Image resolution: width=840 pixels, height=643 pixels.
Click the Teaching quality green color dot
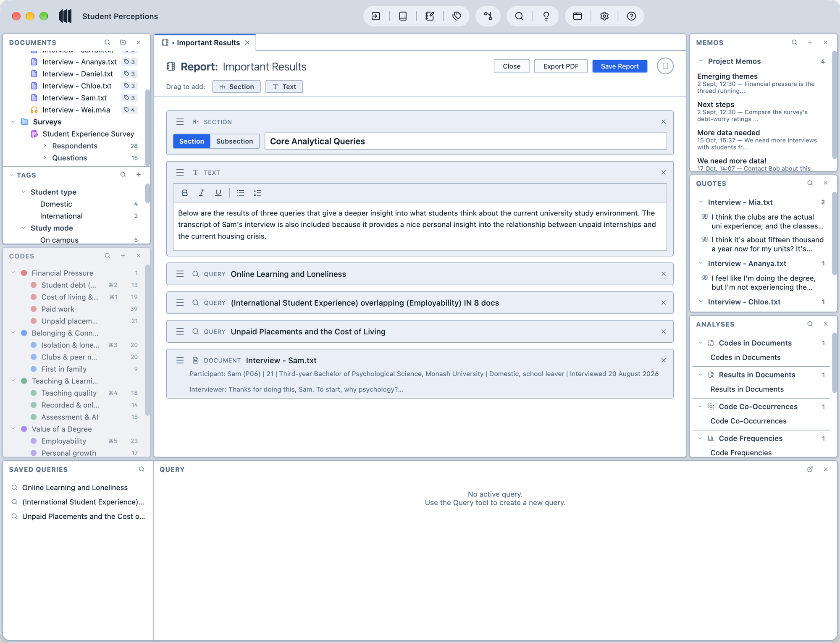click(x=34, y=393)
